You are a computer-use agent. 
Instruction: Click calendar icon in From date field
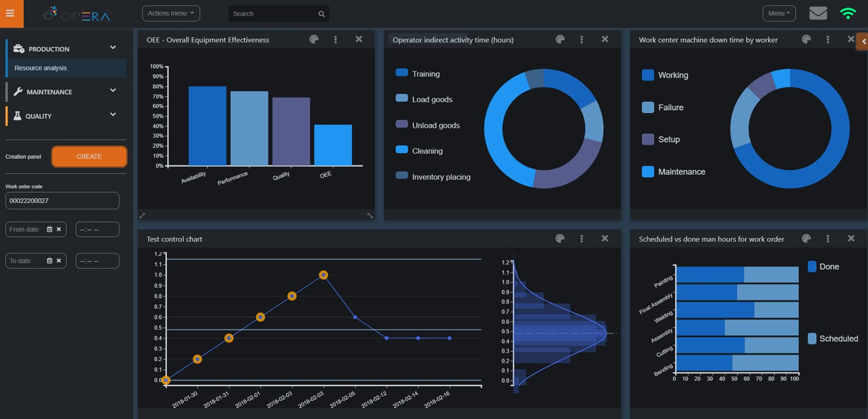click(x=49, y=229)
